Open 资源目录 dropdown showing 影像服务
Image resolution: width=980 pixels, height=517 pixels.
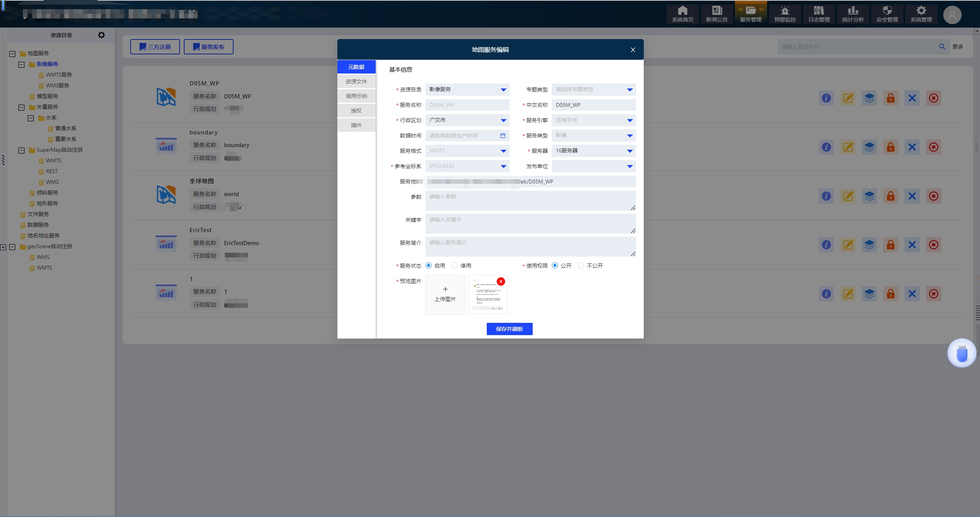(x=467, y=90)
